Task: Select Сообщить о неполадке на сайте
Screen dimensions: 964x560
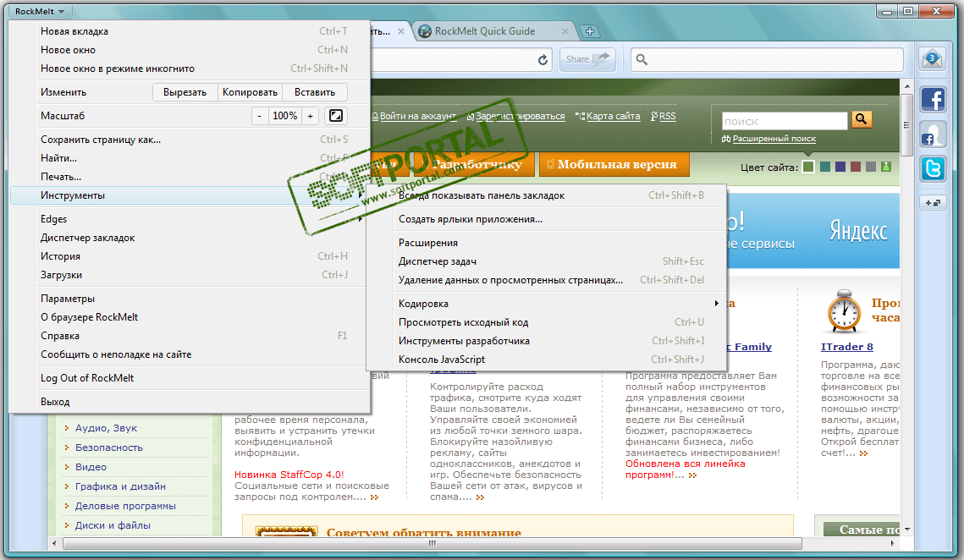Action: pyautogui.click(x=190, y=354)
